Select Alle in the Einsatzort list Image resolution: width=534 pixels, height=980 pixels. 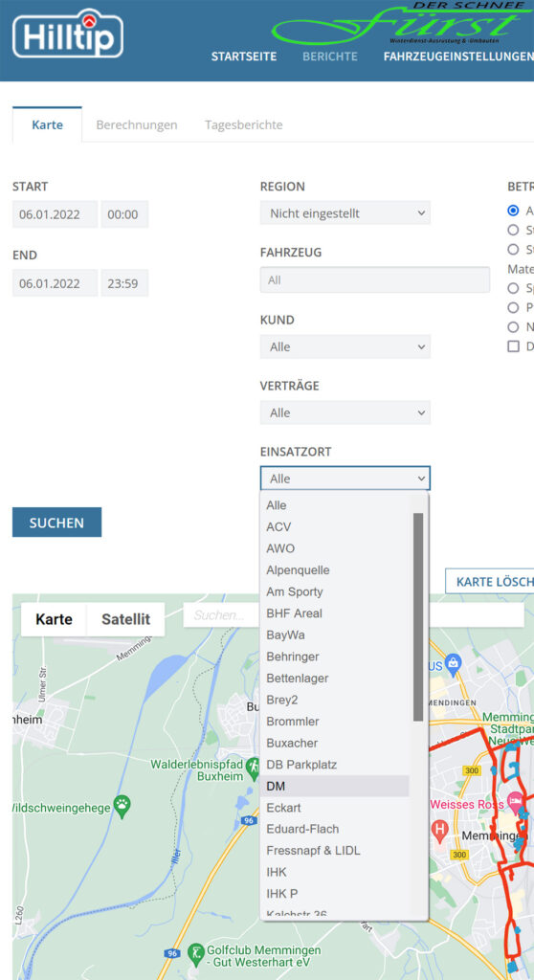[x=335, y=505]
